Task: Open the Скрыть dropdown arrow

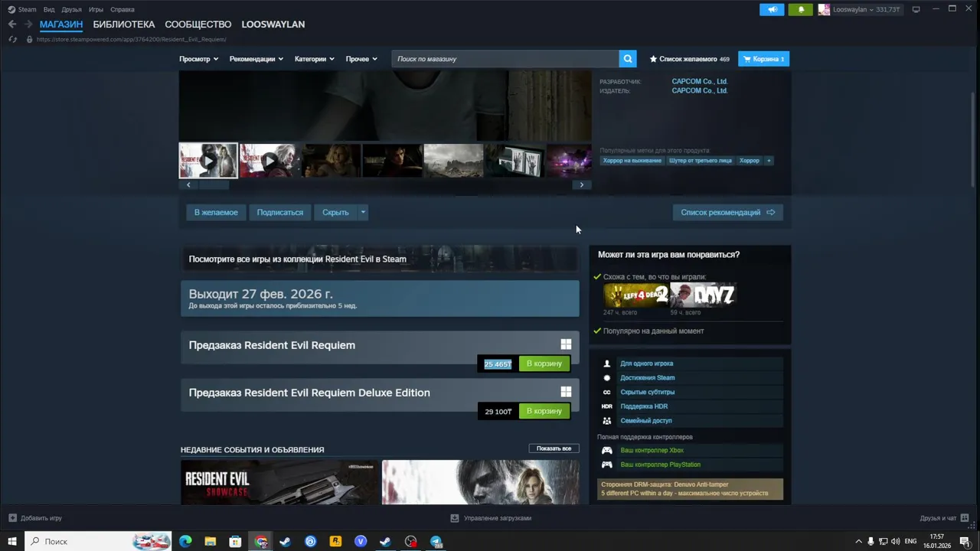Action: (x=363, y=213)
